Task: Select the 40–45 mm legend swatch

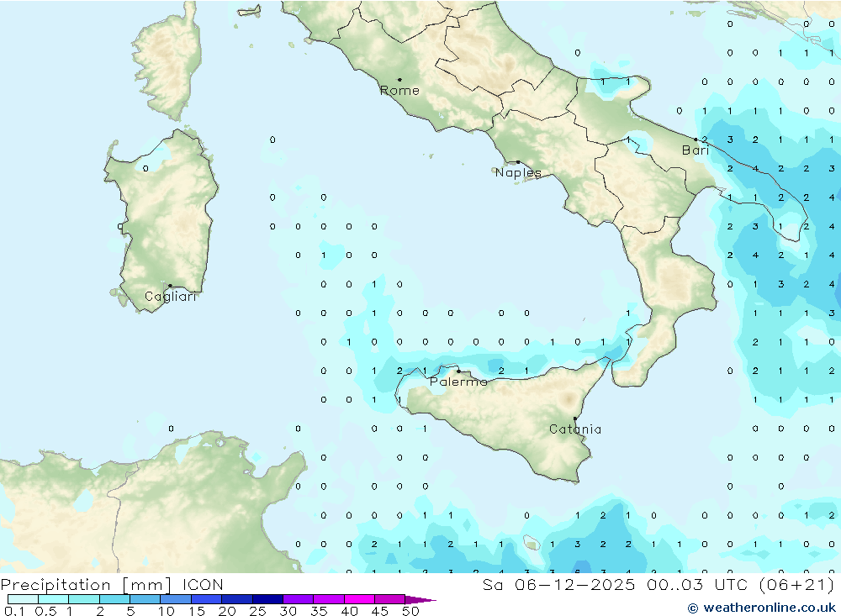Action: 359,599
